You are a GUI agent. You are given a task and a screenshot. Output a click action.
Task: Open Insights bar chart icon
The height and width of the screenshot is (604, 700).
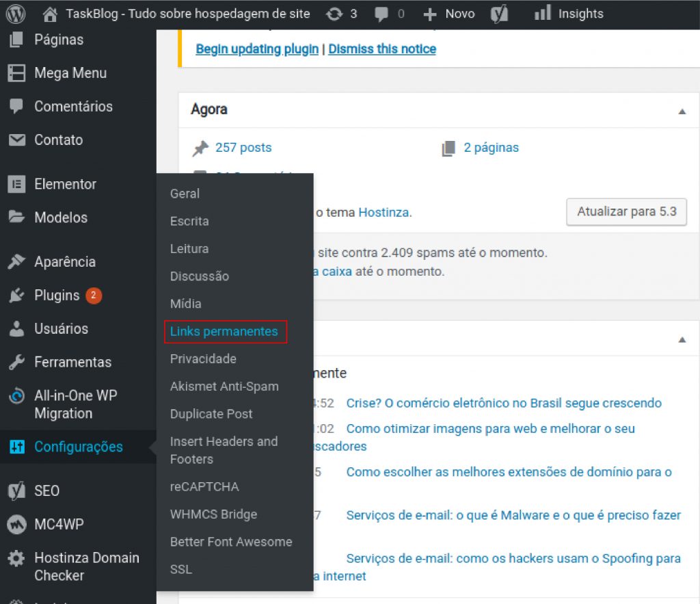click(x=543, y=13)
